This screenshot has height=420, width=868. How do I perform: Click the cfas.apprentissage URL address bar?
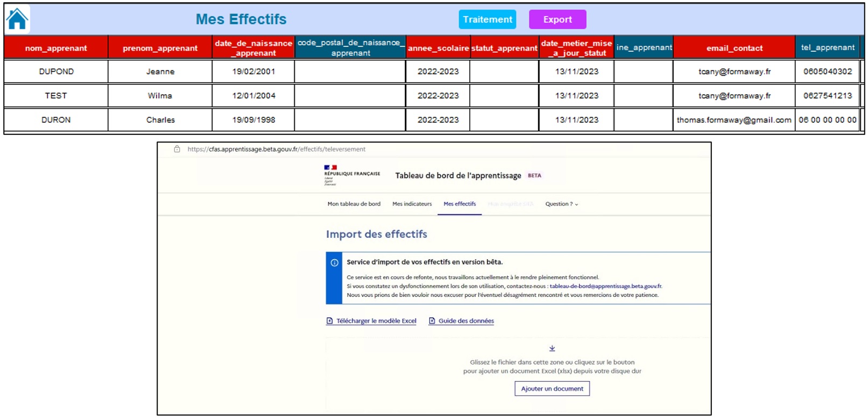277,149
